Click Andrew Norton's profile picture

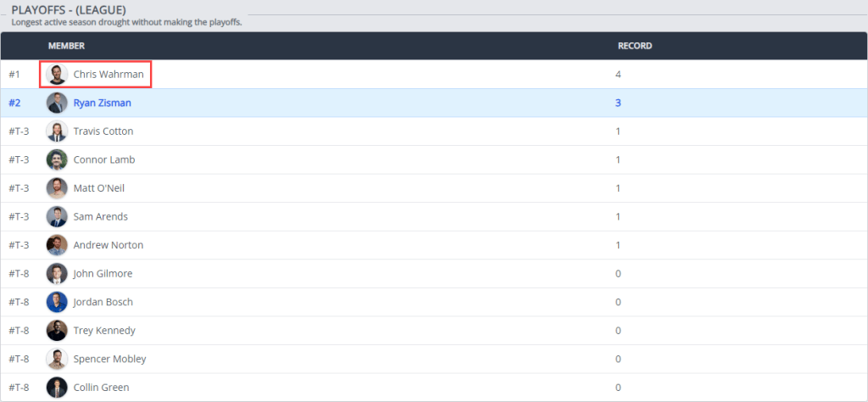point(57,245)
